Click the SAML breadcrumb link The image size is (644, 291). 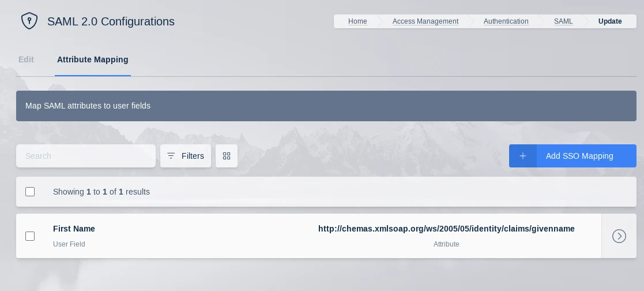pyautogui.click(x=563, y=21)
